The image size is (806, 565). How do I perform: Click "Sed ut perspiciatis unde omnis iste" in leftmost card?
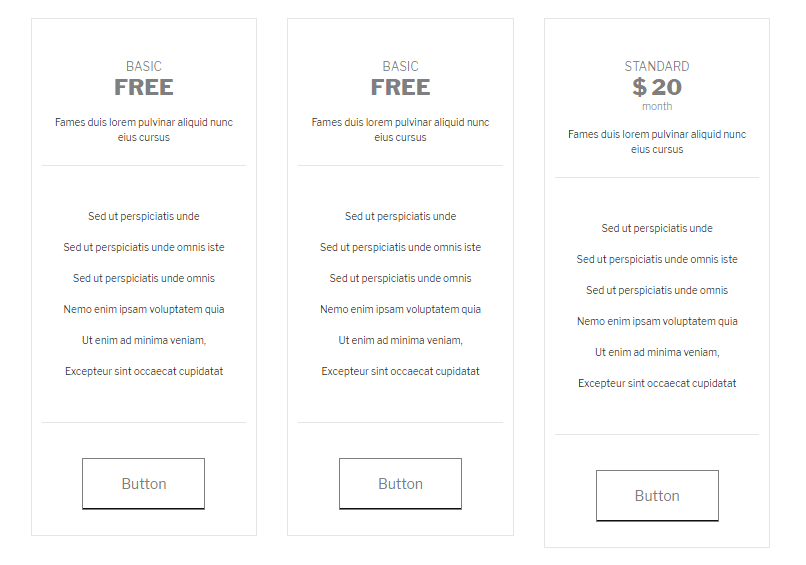(144, 247)
